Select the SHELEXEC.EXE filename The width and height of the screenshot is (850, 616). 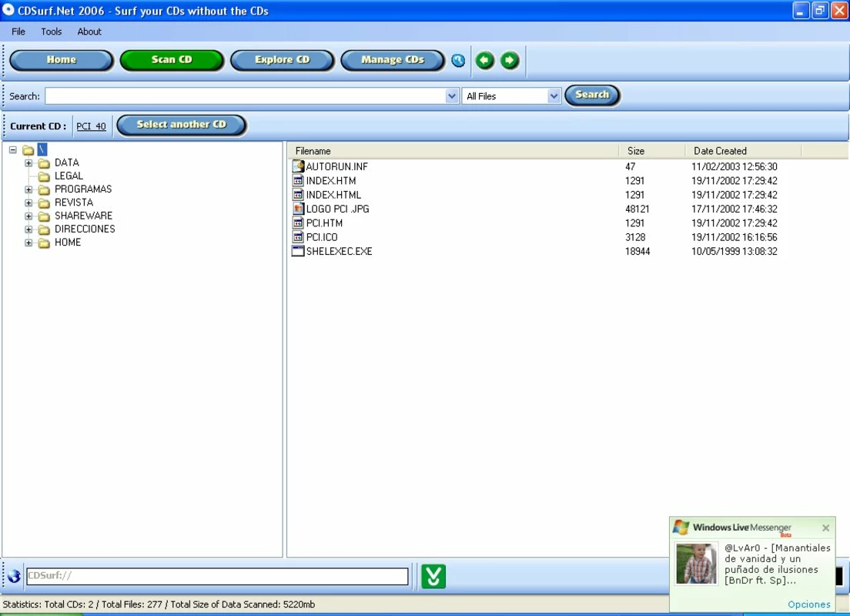click(340, 251)
